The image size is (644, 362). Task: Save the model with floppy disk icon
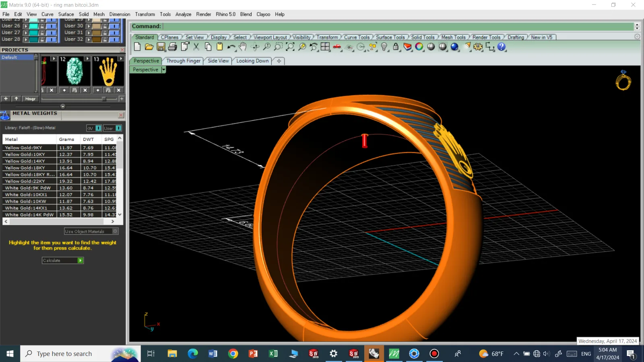click(161, 47)
